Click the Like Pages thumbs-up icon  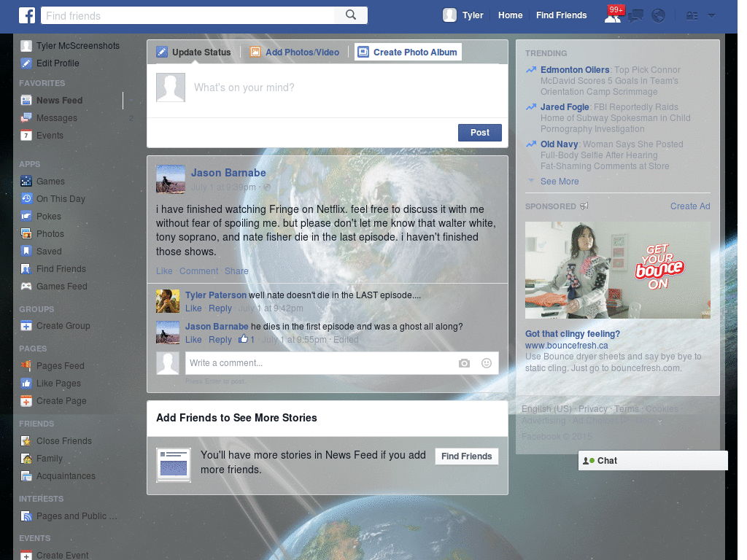click(26, 384)
